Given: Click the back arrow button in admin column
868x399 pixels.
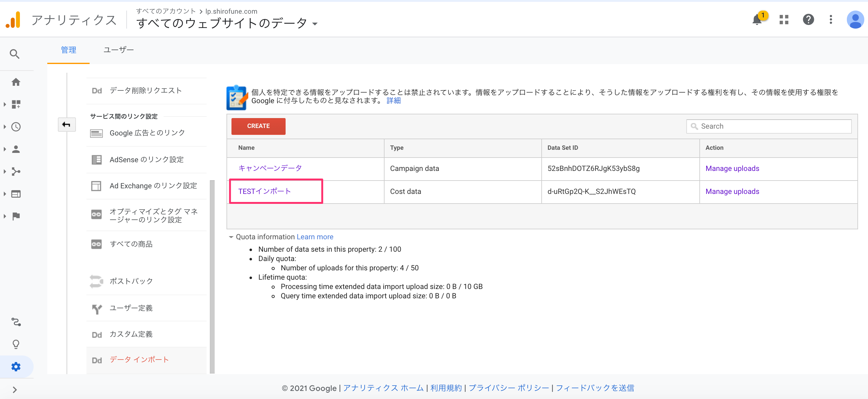Looking at the screenshot, I should (66, 125).
